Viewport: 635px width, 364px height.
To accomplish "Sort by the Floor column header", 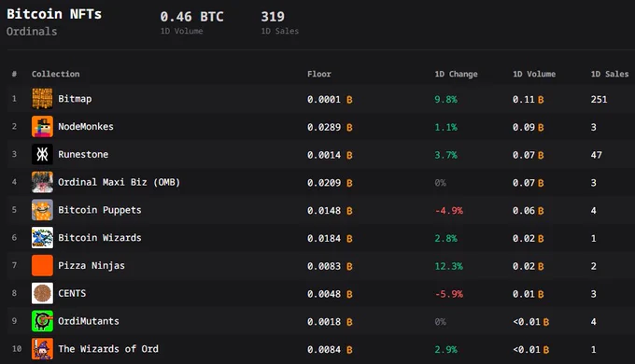I will tap(319, 74).
